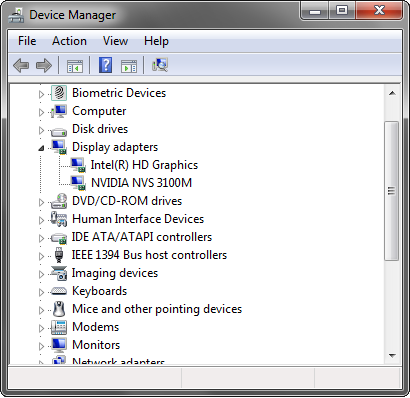
Task: Open the Action menu
Action: (x=69, y=41)
